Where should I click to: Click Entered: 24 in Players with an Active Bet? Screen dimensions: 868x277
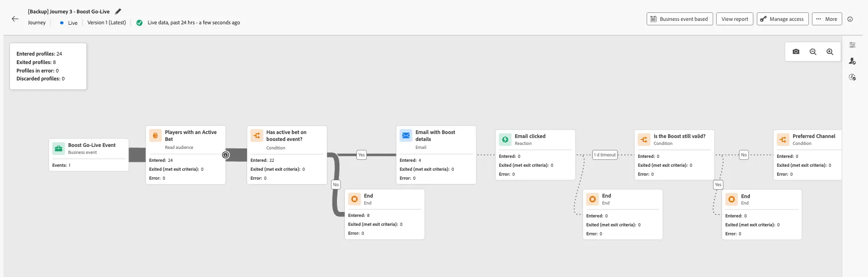tap(161, 160)
